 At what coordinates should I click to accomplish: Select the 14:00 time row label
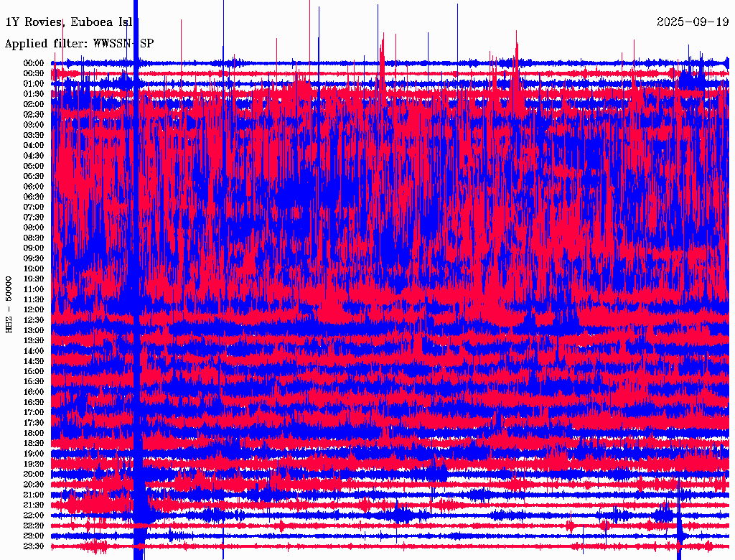[x=34, y=350]
